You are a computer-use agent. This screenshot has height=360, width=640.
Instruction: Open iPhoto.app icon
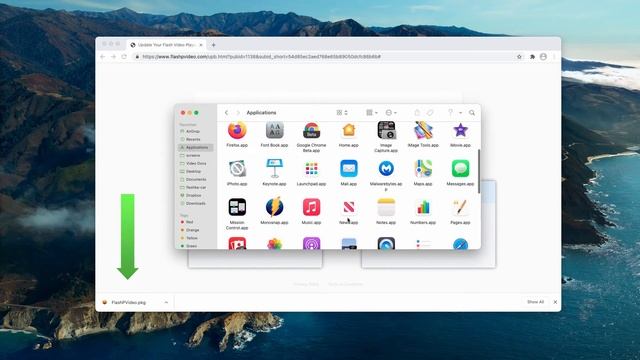[x=237, y=169]
